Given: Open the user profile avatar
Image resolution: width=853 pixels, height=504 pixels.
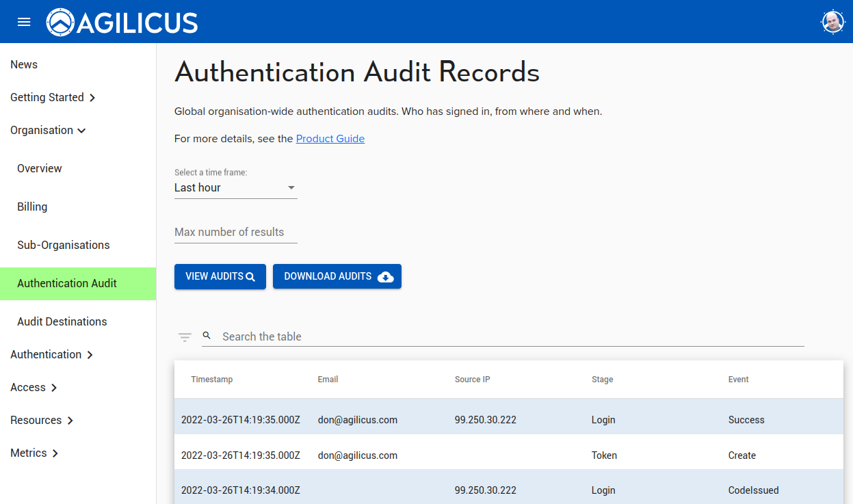Looking at the screenshot, I should tap(832, 22).
